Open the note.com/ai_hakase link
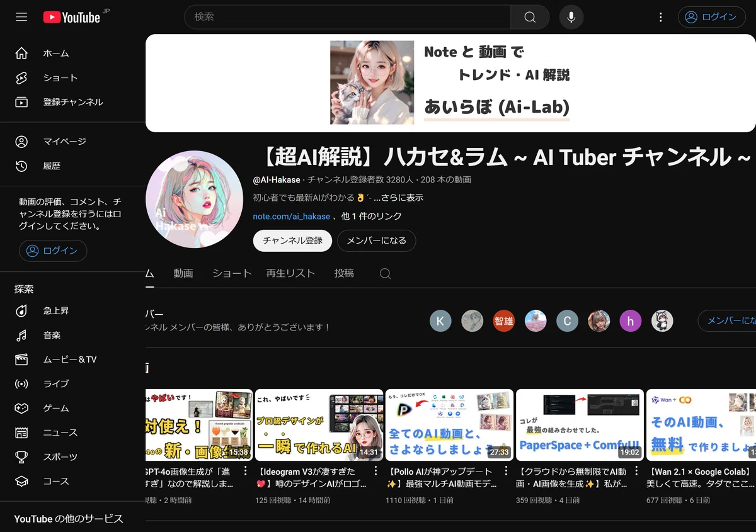 [x=292, y=216]
